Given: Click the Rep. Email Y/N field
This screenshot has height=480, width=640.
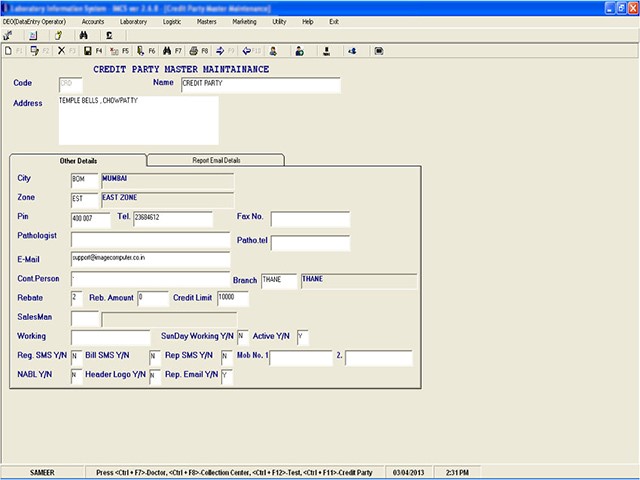Looking at the screenshot, I should tap(227, 376).
